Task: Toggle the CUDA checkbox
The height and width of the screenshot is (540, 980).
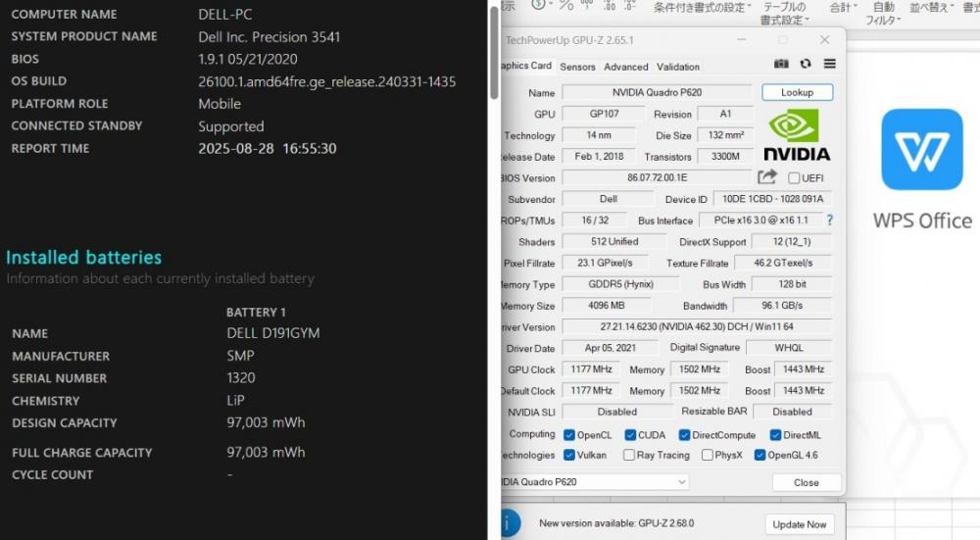Action: (x=630, y=435)
